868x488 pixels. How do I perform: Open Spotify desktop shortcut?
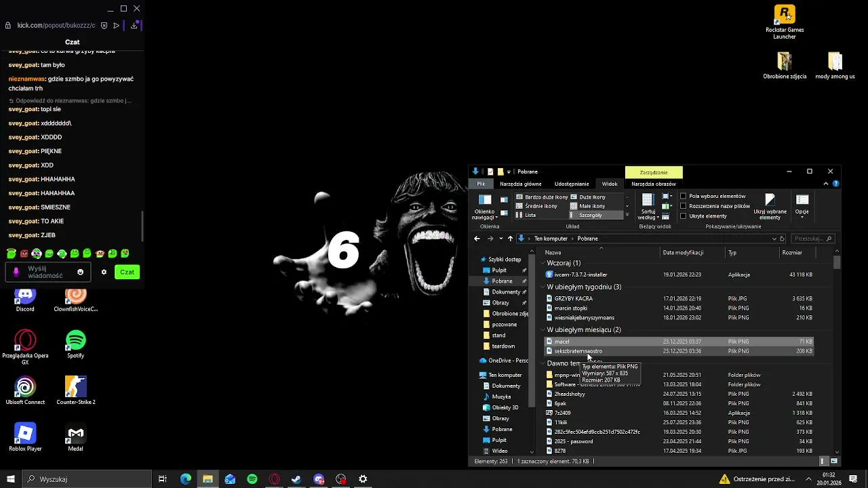pyautogui.click(x=75, y=344)
